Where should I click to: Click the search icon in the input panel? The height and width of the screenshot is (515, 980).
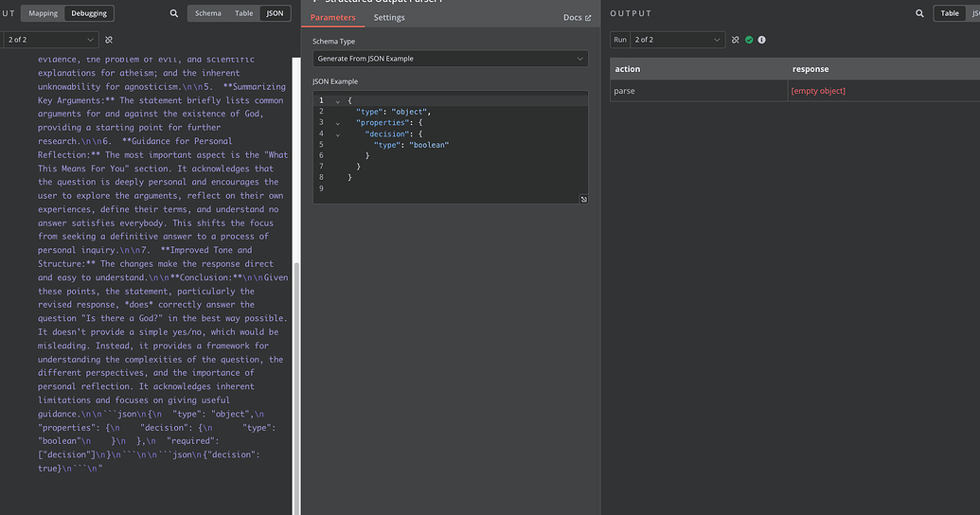(x=173, y=13)
